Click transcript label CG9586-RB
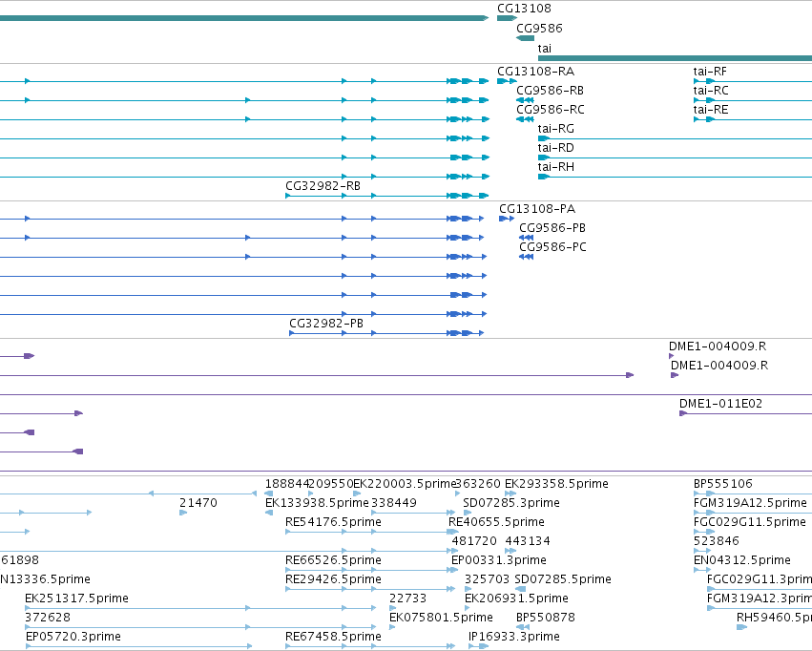812x651 pixels. [550, 91]
